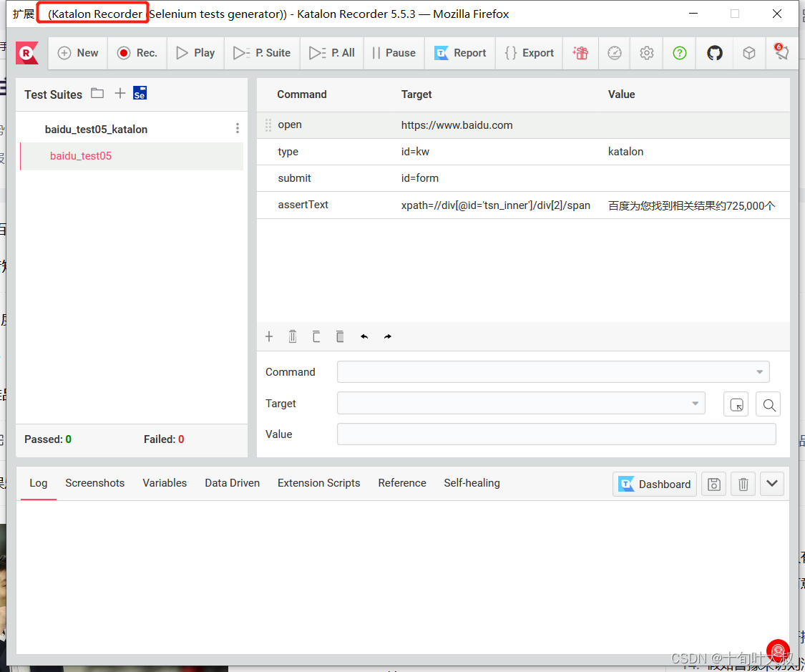This screenshot has height=672, width=805.
Task: Click the find target magnifier icon
Action: pyautogui.click(x=768, y=404)
